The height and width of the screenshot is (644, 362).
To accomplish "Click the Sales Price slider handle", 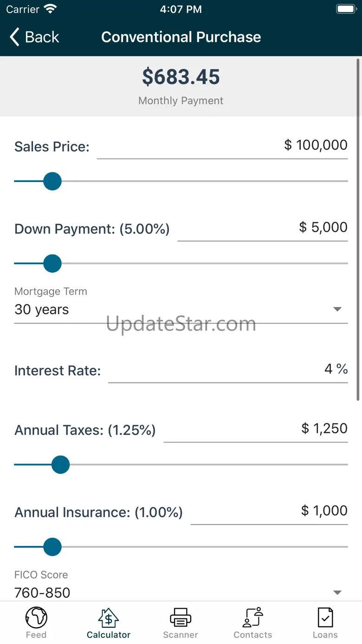I will (x=52, y=181).
